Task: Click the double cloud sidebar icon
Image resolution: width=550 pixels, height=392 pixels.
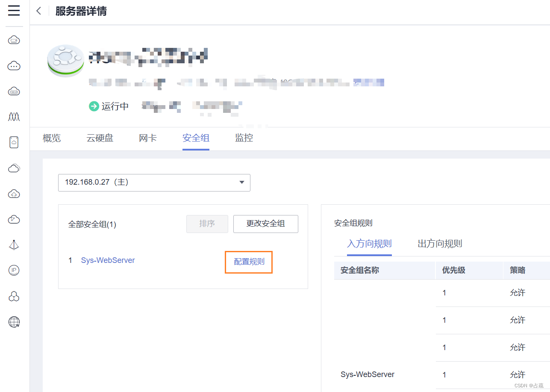Action: tap(14, 168)
